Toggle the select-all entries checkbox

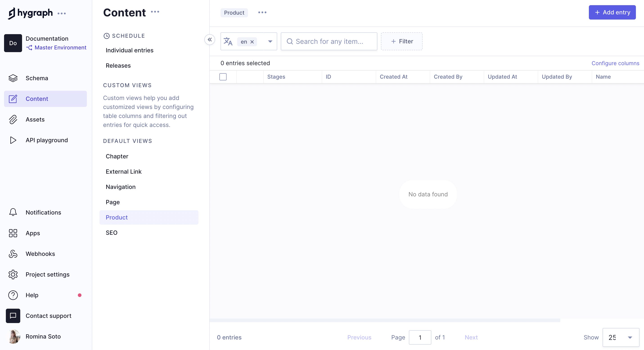point(223,77)
